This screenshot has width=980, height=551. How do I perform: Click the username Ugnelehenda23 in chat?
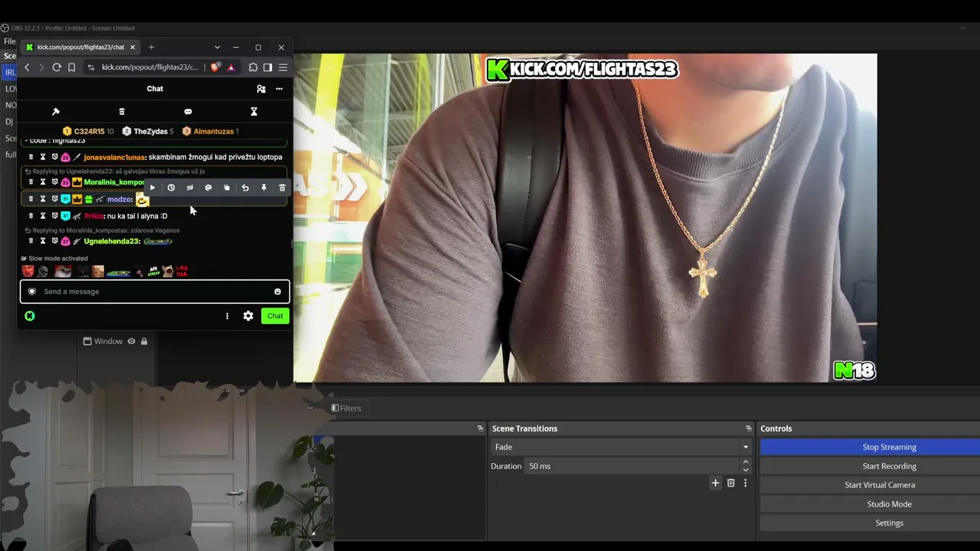[112, 241]
